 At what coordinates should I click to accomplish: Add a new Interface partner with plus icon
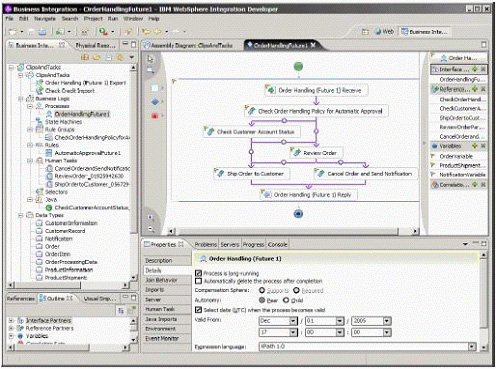[475, 69]
